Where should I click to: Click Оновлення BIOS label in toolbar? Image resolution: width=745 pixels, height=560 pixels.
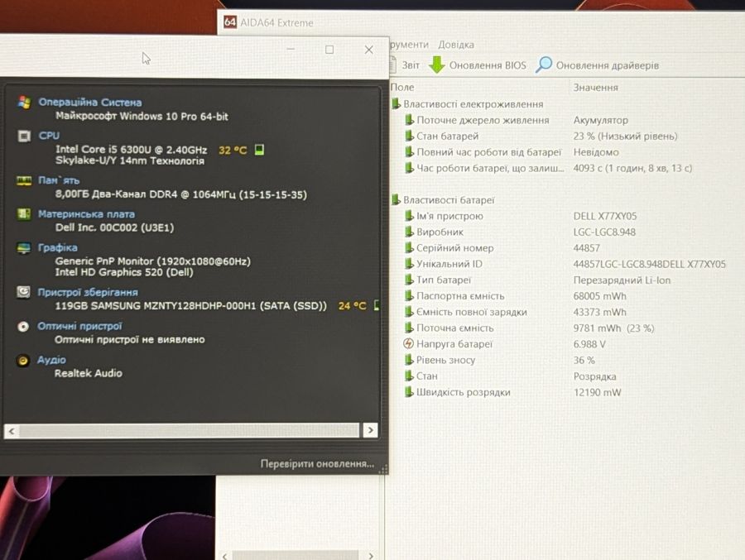pyautogui.click(x=488, y=65)
